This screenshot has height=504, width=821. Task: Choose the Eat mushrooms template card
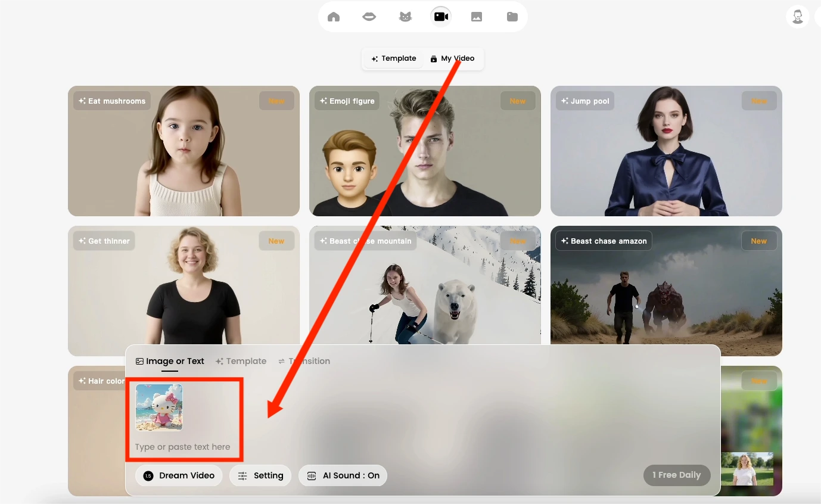coord(184,151)
